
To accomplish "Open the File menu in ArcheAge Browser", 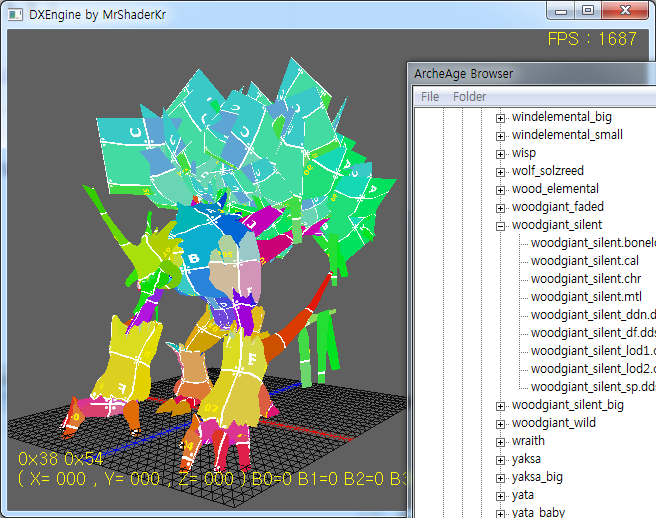I will (430, 97).
